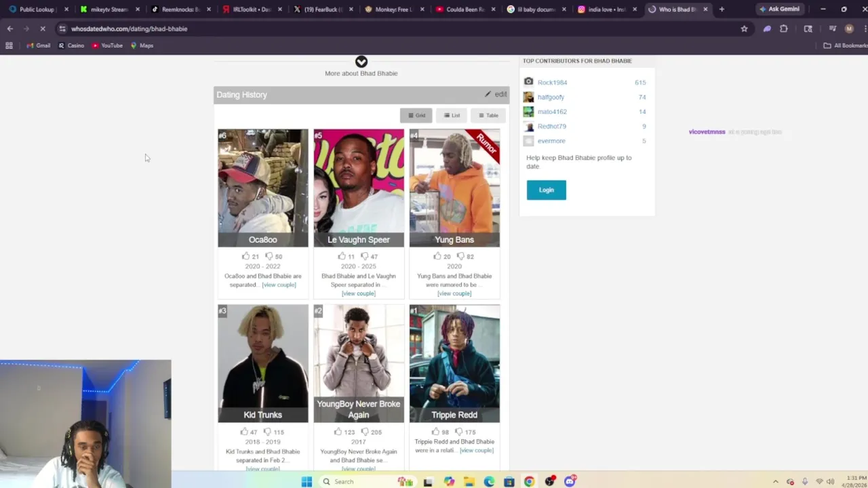The image size is (868, 488).
Task: Thumbs up the Trippie Redd couple
Action: point(435,432)
